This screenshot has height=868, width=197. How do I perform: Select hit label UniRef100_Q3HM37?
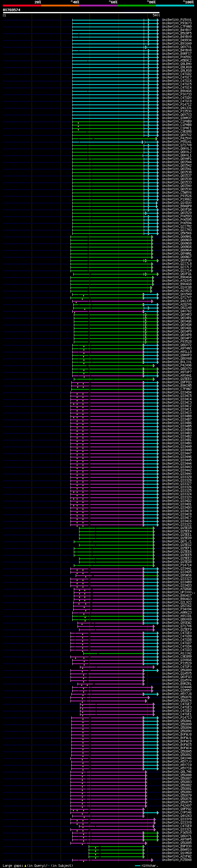point(177,118)
